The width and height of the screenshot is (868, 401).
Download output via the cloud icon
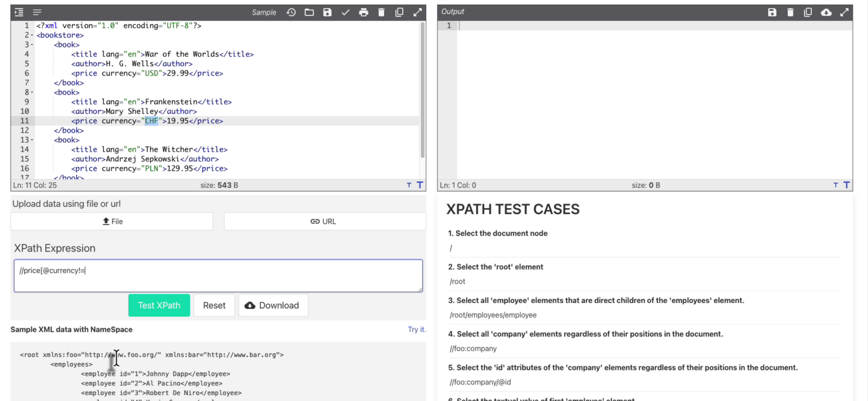tap(826, 12)
